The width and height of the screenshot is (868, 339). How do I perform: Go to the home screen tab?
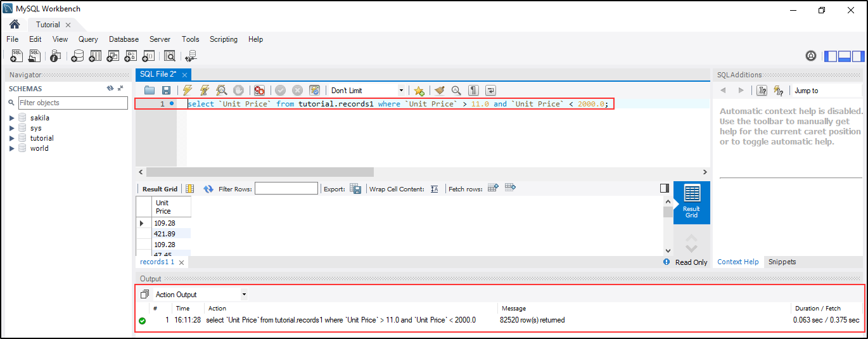click(15, 24)
